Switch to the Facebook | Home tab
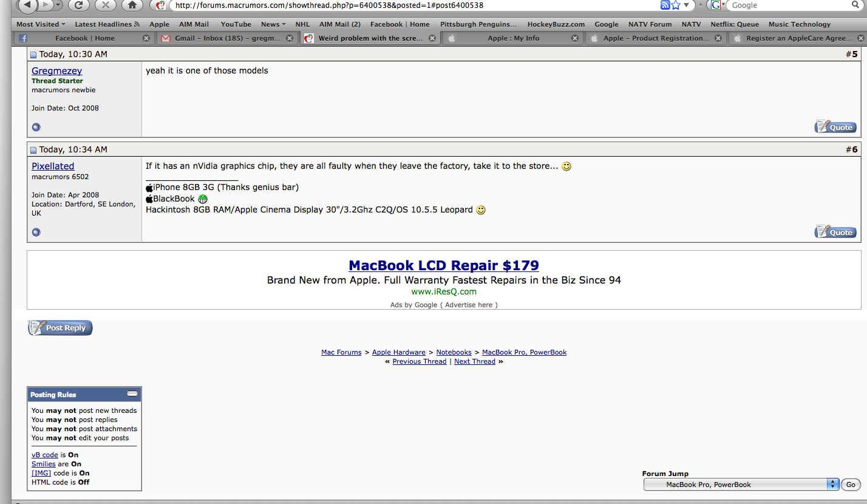Screen dimensions: 867x504 tap(84, 38)
